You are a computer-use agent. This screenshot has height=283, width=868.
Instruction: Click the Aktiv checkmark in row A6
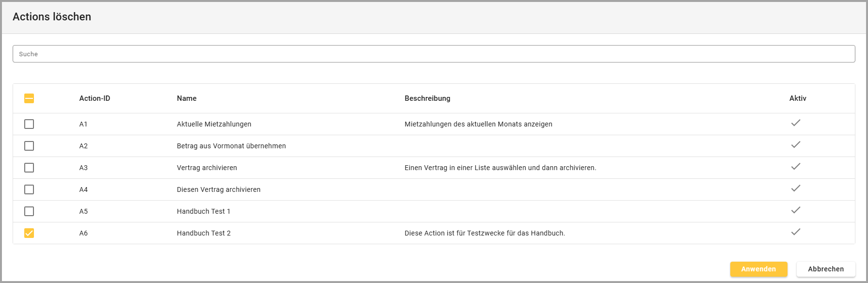tap(795, 232)
